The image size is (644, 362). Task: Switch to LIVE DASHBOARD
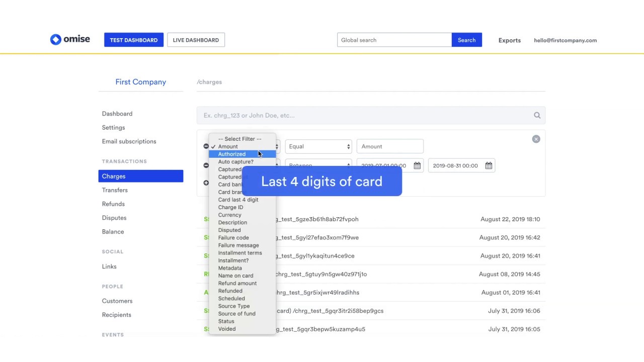coord(196,40)
